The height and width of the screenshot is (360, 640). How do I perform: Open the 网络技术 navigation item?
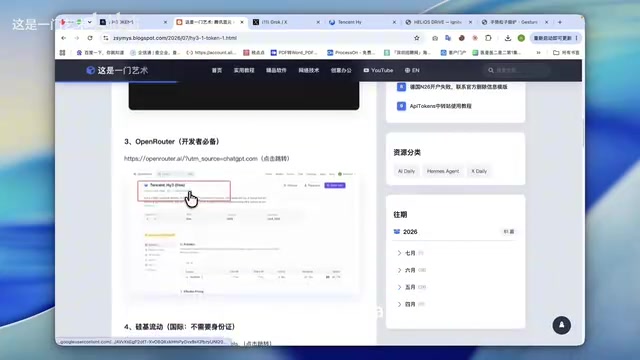click(309, 70)
